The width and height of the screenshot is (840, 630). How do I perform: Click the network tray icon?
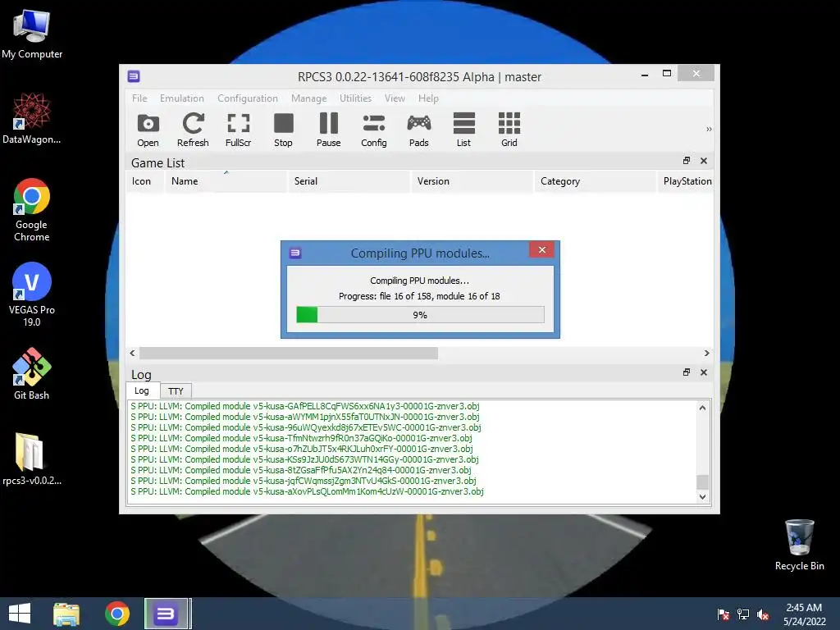point(743,614)
